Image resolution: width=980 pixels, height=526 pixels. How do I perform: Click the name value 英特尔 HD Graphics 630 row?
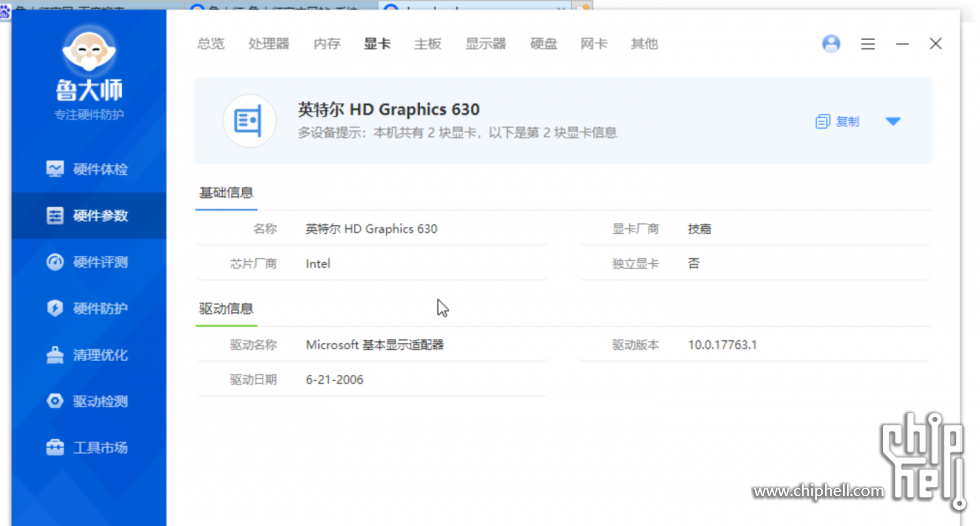(x=371, y=229)
